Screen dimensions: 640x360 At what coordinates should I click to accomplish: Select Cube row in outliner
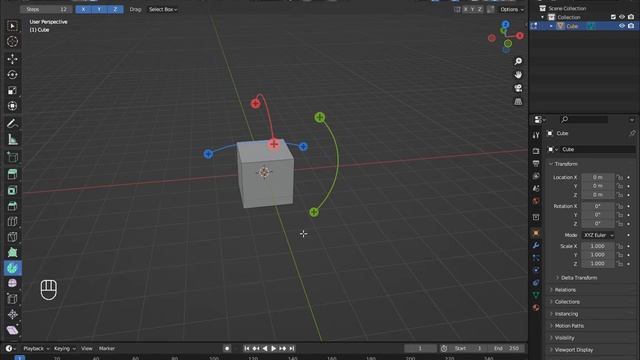(x=584, y=26)
